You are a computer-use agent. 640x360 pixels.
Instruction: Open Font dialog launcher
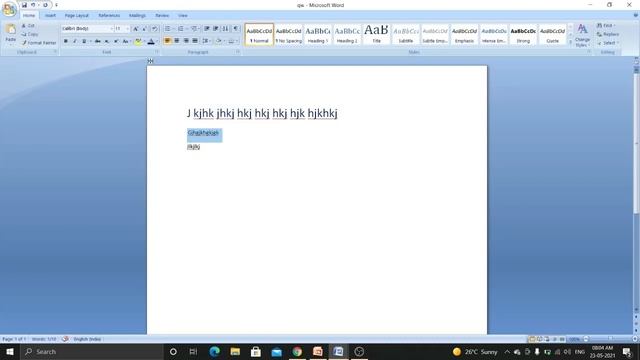pyautogui.click(x=157, y=52)
